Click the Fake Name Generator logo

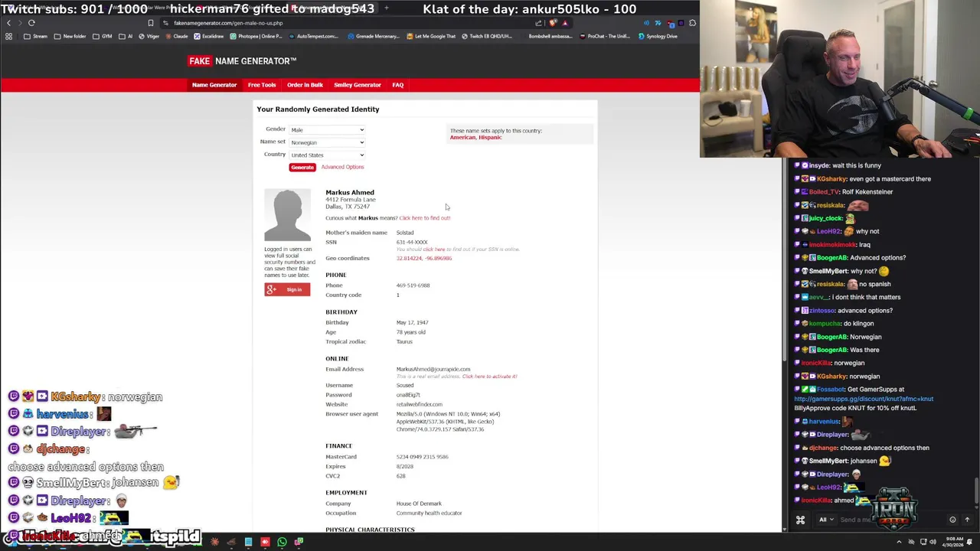[242, 61]
